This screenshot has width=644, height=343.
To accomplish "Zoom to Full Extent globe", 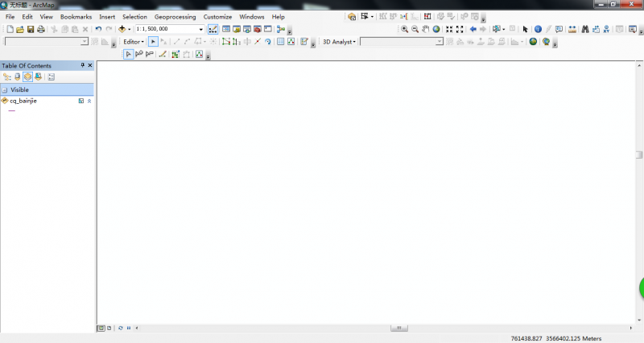I will coord(436,29).
